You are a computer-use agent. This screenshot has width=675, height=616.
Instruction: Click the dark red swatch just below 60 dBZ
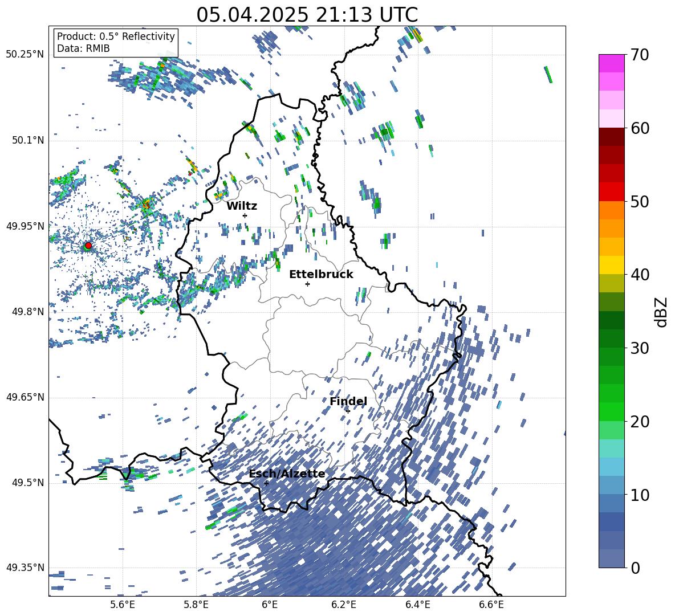(611, 137)
